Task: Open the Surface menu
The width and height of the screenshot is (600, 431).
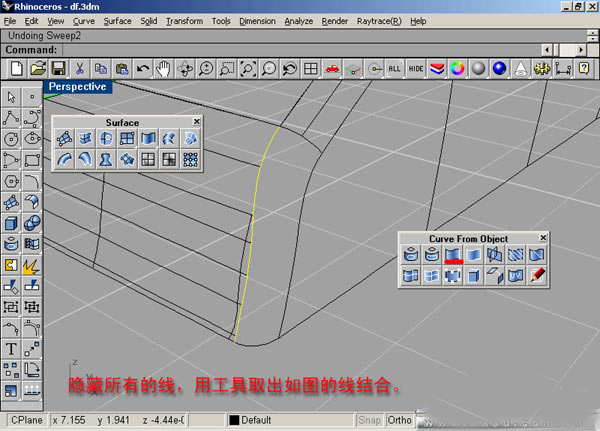Action: coord(117,20)
